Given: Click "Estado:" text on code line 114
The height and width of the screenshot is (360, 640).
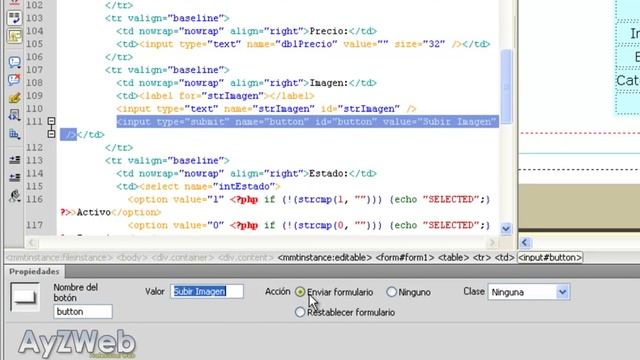Looking at the screenshot, I should tap(329, 173).
